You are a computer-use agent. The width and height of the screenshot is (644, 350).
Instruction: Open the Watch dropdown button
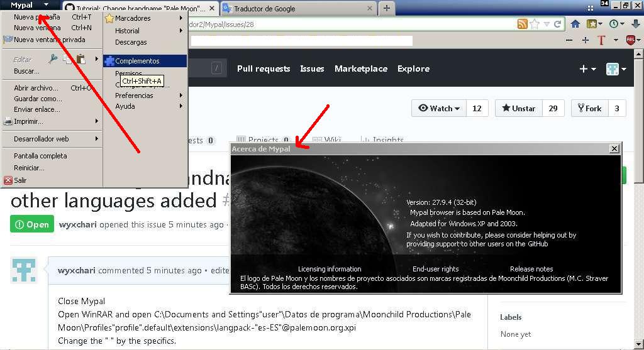tap(439, 108)
